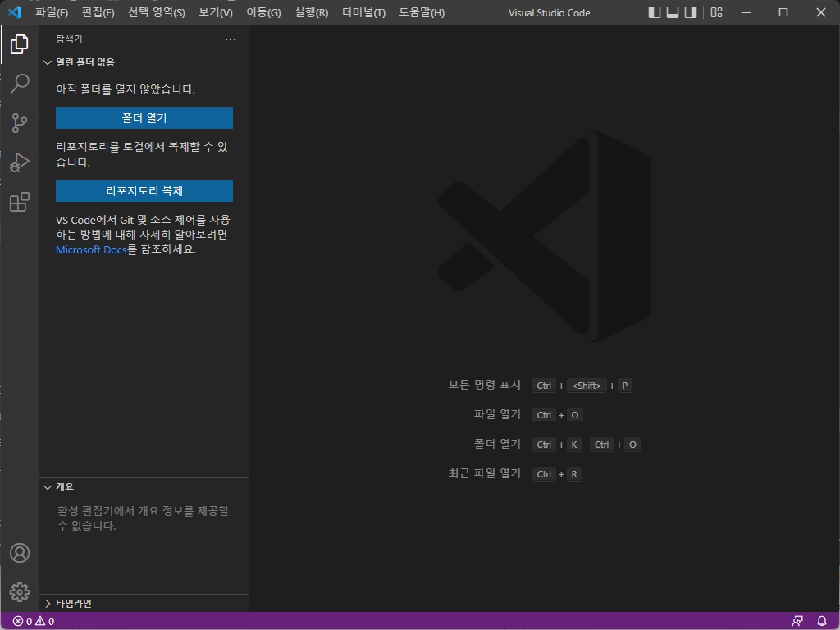Minimize the VS Code window
This screenshot has width=840, height=630.
click(746, 12)
